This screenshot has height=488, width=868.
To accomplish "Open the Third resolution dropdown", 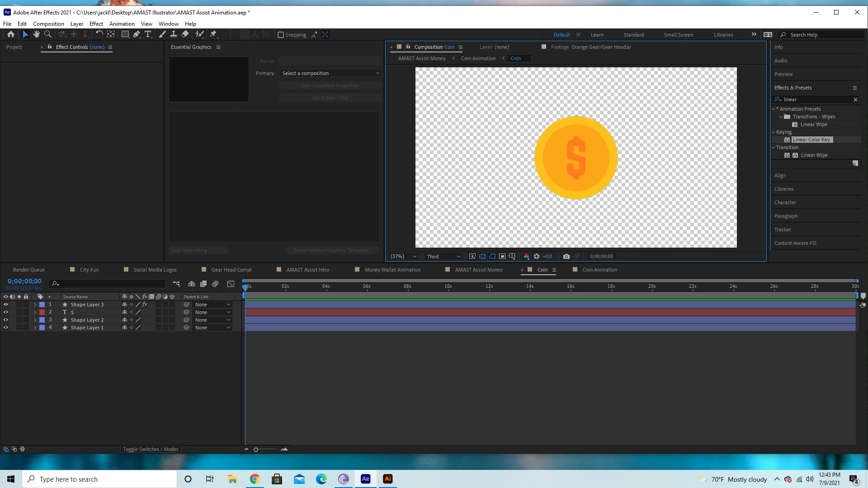I will pyautogui.click(x=443, y=256).
